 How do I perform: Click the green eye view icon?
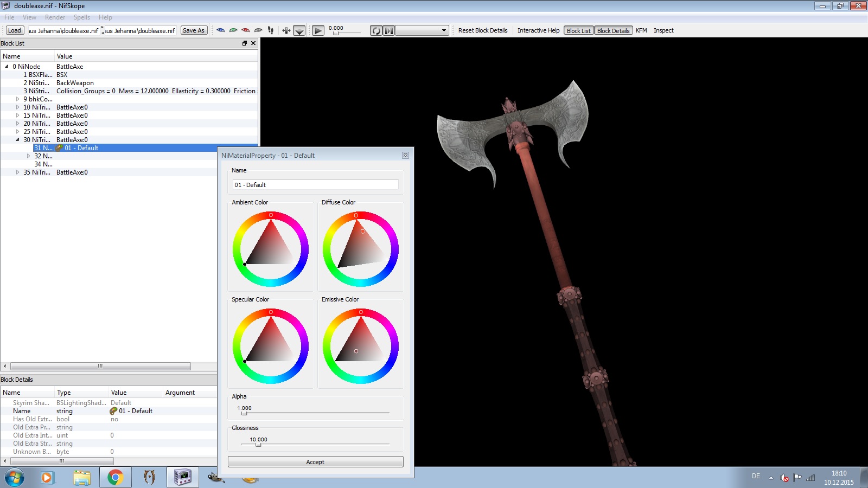click(x=233, y=30)
